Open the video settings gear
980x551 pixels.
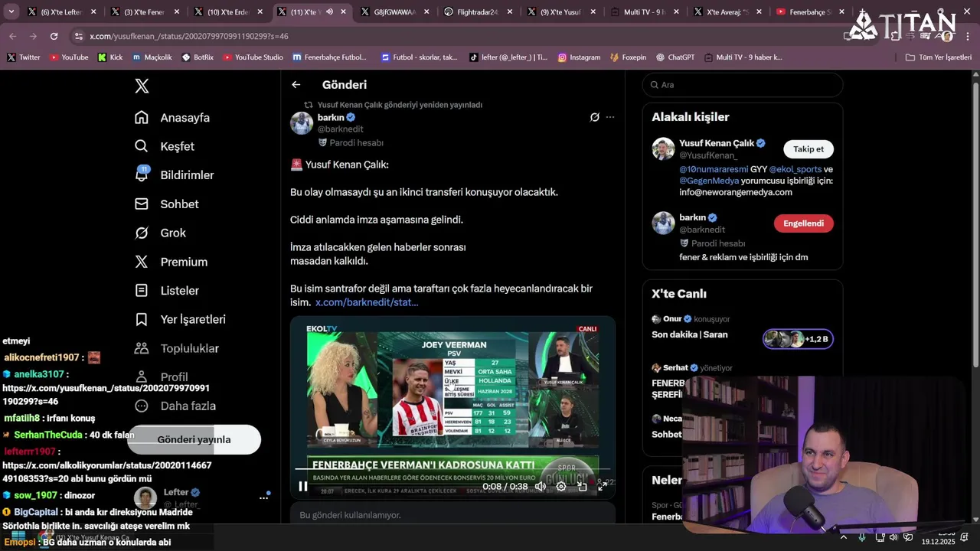click(x=561, y=486)
